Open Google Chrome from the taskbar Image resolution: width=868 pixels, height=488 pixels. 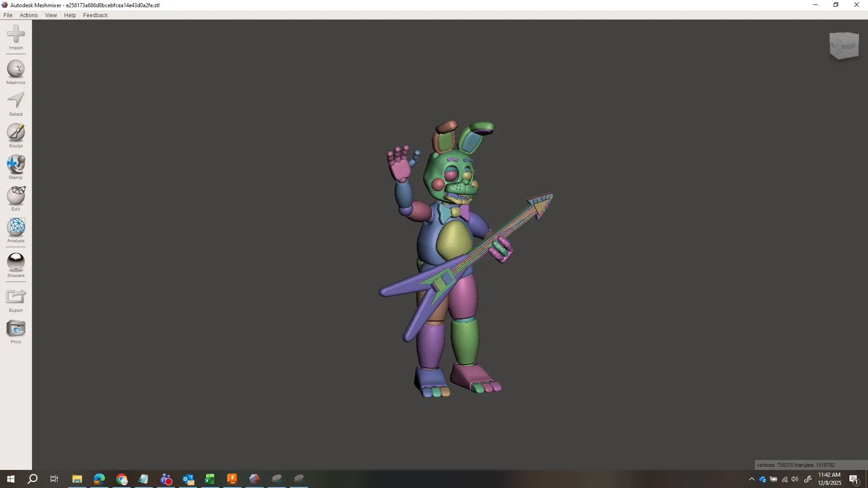click(121, 479)
